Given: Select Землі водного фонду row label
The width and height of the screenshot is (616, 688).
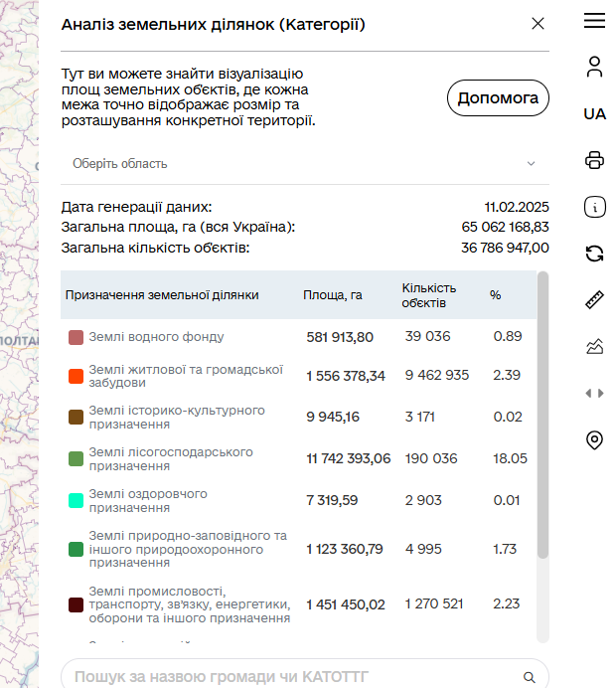Looking at the screenshot, I should 157,337.
